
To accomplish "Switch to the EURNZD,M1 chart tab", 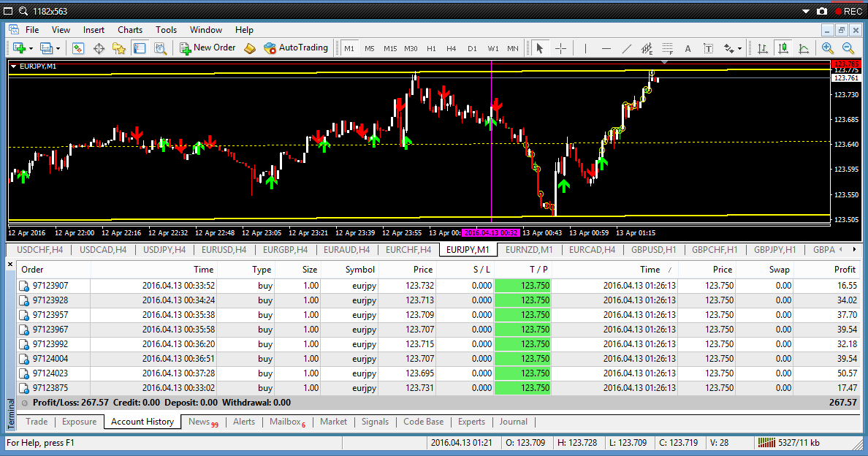I will (x=529, y=250).
